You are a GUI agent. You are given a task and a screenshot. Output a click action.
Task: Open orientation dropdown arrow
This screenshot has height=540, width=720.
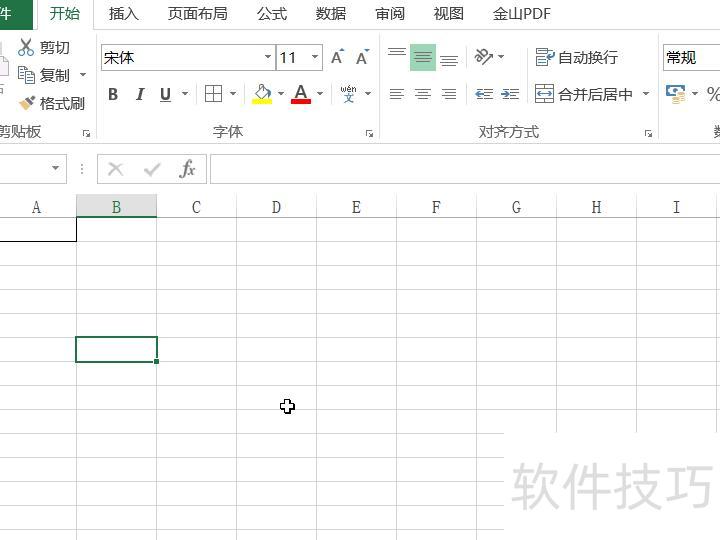(x=501, y=57)
